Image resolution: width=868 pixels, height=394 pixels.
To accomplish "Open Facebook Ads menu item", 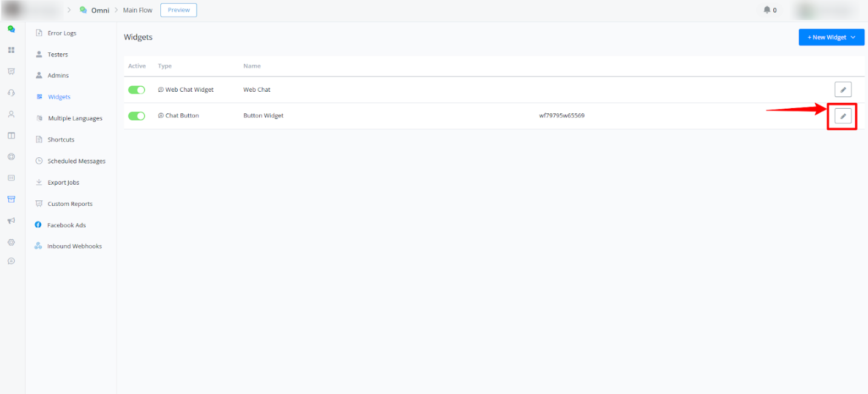I will pyautogui.click(x=66, y=225).
